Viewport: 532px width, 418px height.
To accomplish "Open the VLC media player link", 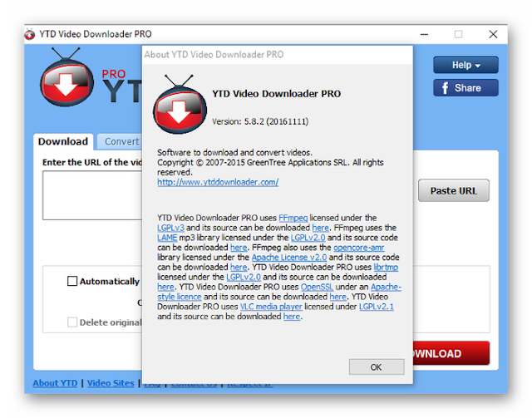I will click(271, 307).
